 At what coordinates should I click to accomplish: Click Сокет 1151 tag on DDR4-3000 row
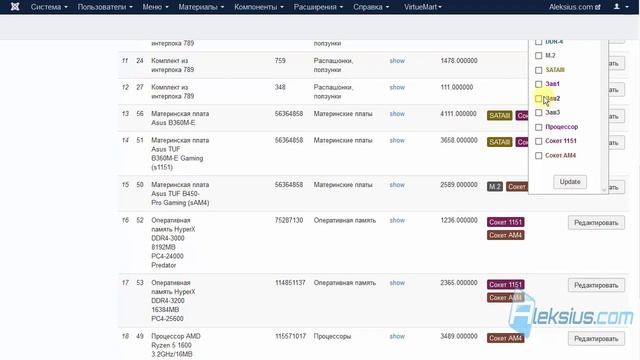click(505, 222)
